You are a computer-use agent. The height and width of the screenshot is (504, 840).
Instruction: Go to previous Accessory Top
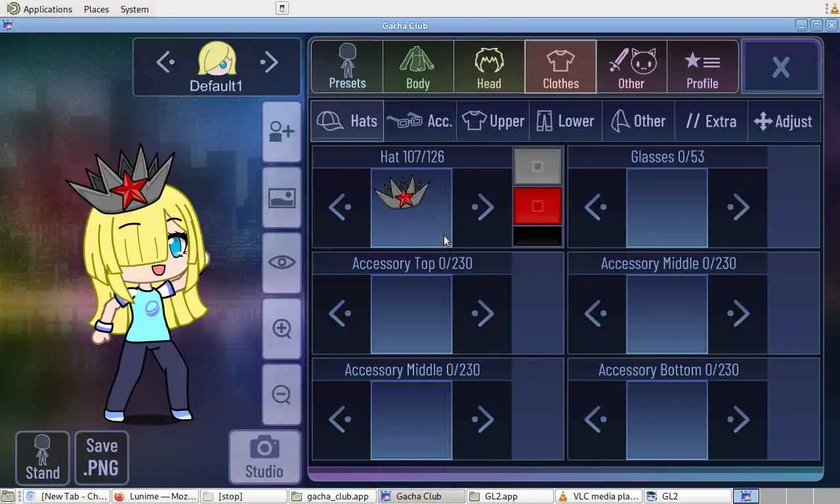pos(341,314)
